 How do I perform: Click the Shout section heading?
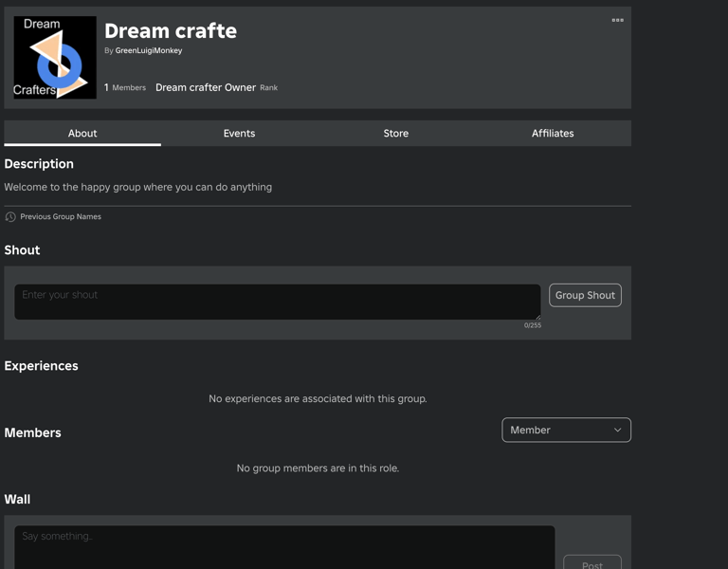[22, 250]
